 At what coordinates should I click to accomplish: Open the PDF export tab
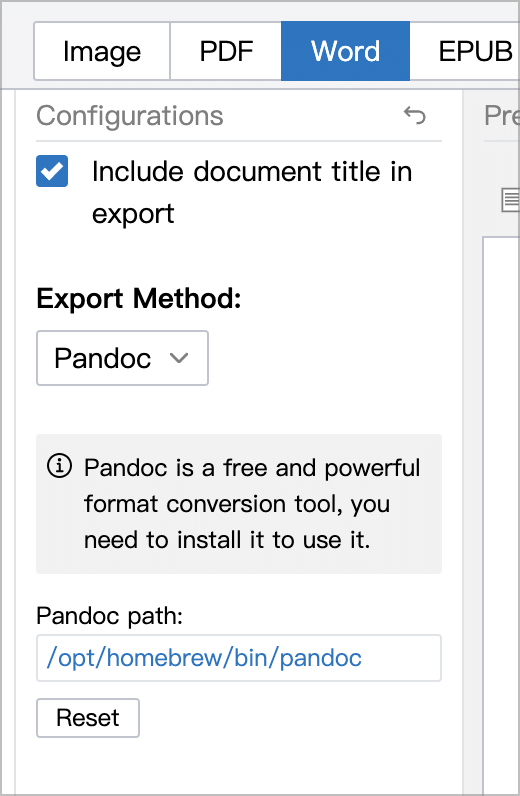(226, 51)
